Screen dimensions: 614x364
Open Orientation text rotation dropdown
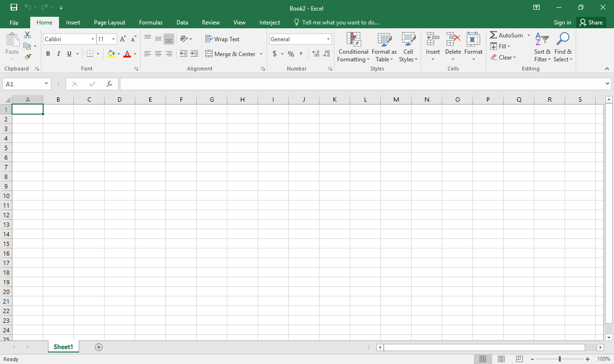pyautogui.click(x=186, y=39)
